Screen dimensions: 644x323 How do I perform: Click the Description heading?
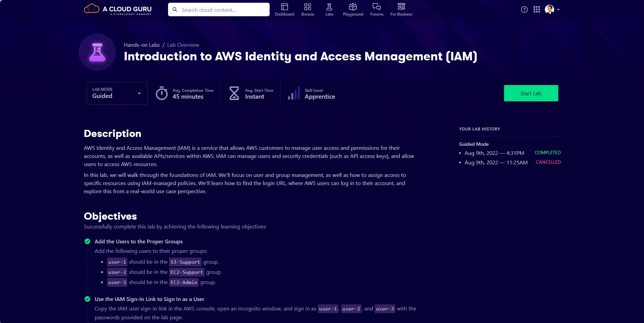(x=112, y=134)
